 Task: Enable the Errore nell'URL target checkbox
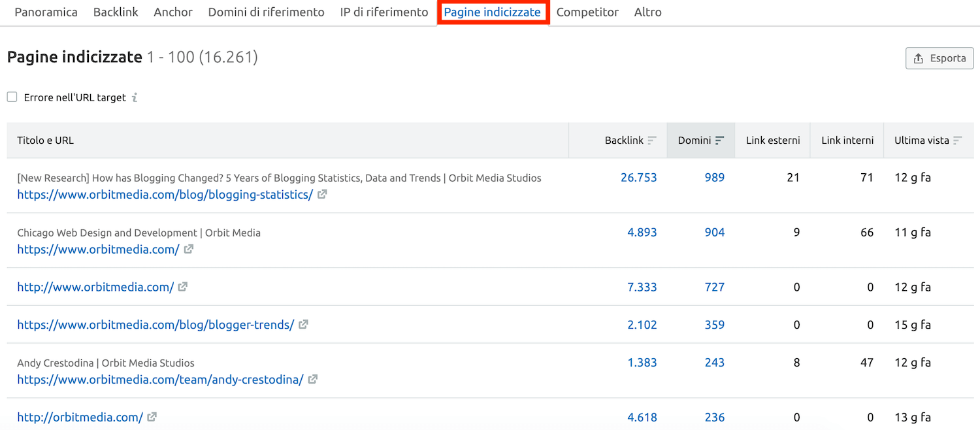click(x=12, y=97)
